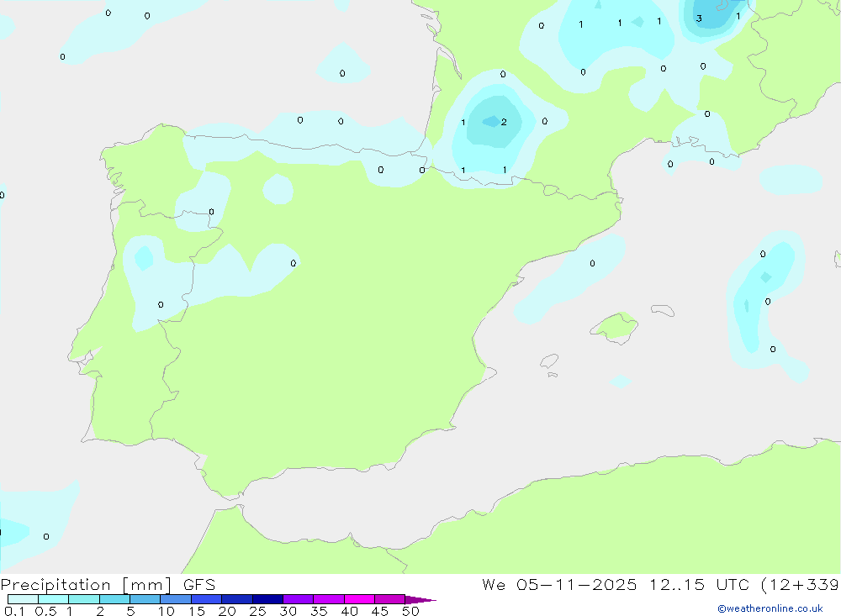Pick the legend swatch between 40 and 45
Viewport: 841px width, 616px height.
[359, 599]
